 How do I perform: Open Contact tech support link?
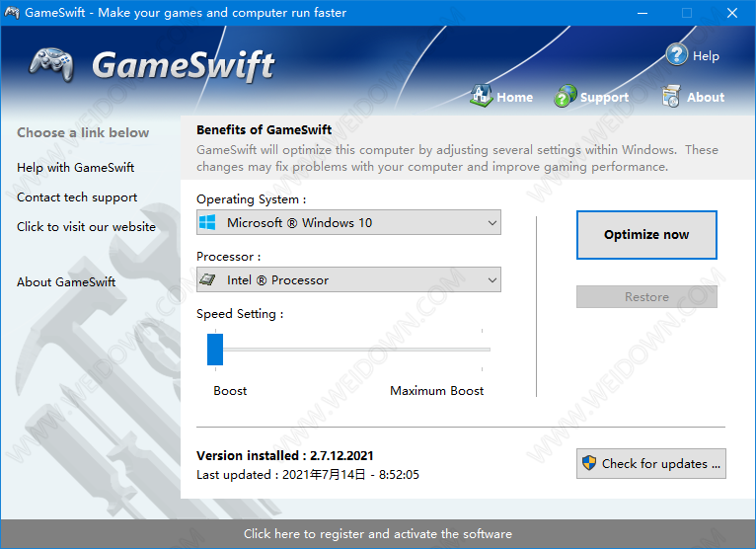[77, 197]
